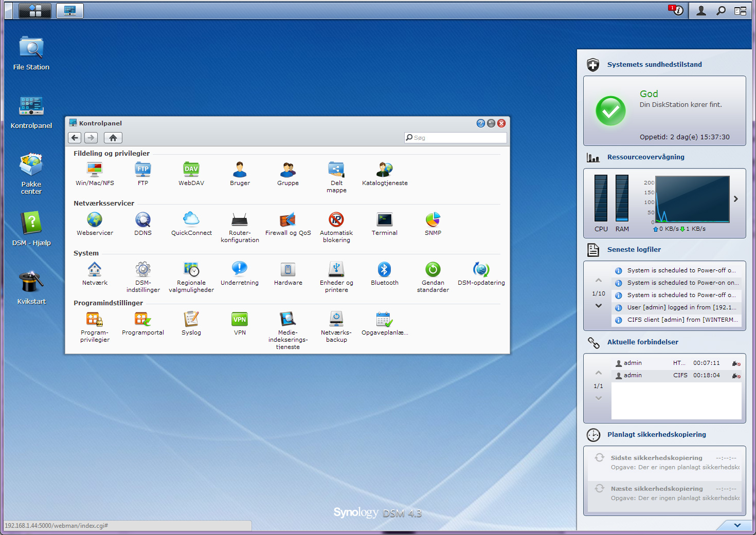
Task: Go to Control Panel home
Action: click(113, 138)
